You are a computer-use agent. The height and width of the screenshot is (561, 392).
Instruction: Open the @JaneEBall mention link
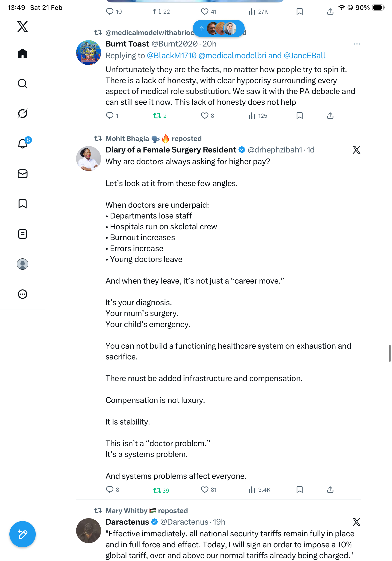click(304, 56)
